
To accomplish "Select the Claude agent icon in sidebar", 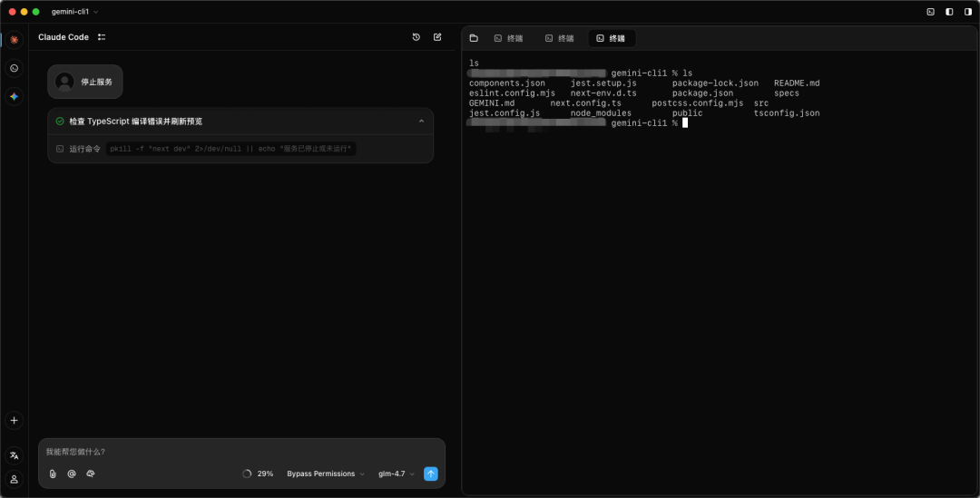I will [x=14, y=40].
